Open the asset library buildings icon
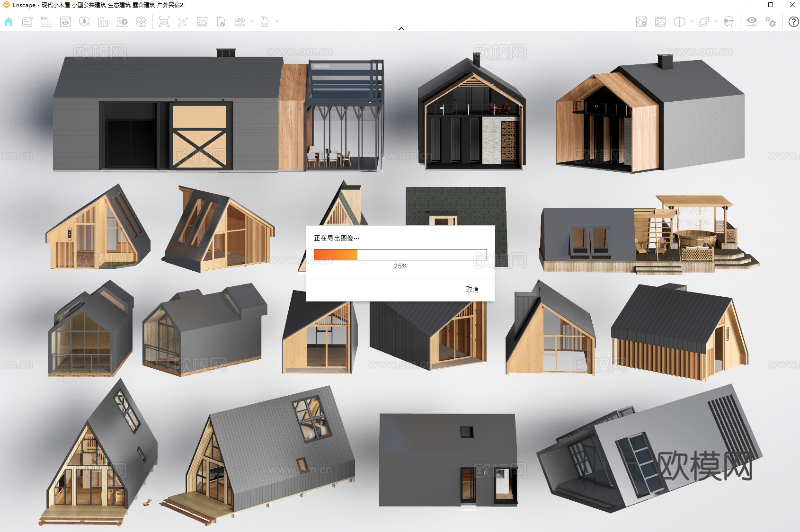Image resolution: width=800 pixels, height=532 pixels. click(103, 22)
